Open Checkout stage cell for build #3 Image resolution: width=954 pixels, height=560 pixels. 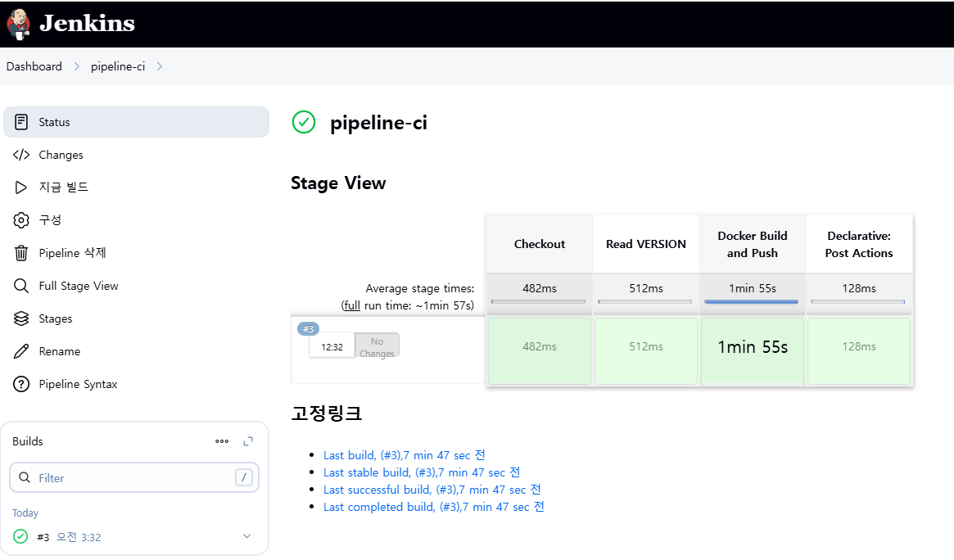click(540, 351)
